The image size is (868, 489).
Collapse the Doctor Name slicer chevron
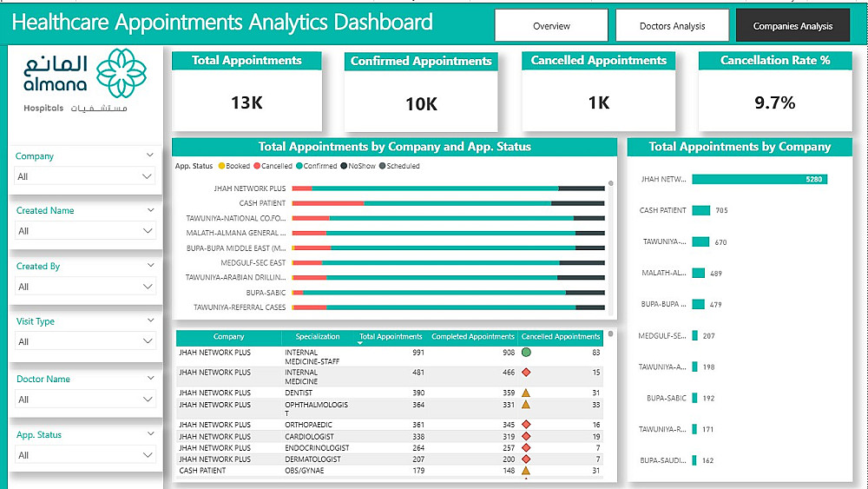click(x=150, y=378)
